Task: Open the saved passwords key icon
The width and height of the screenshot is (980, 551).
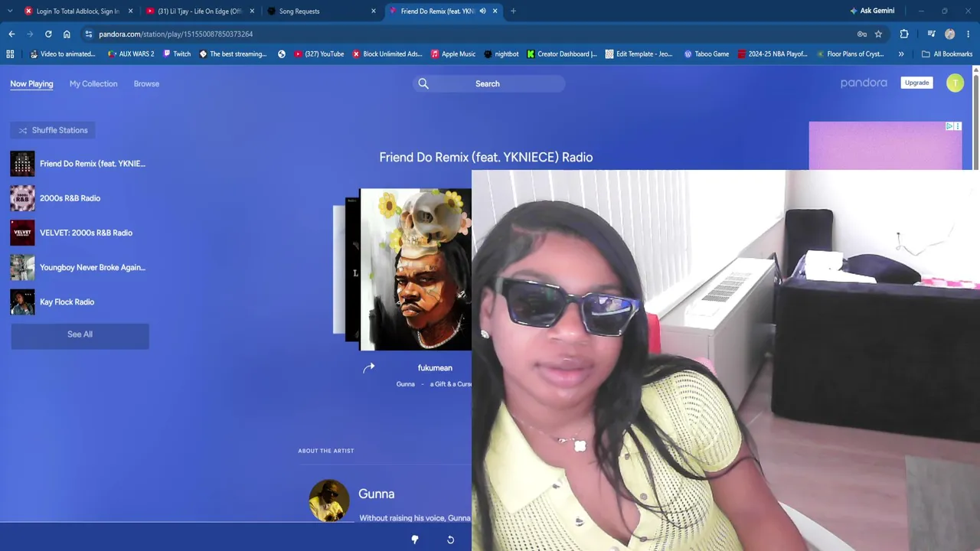Action: 861,34
